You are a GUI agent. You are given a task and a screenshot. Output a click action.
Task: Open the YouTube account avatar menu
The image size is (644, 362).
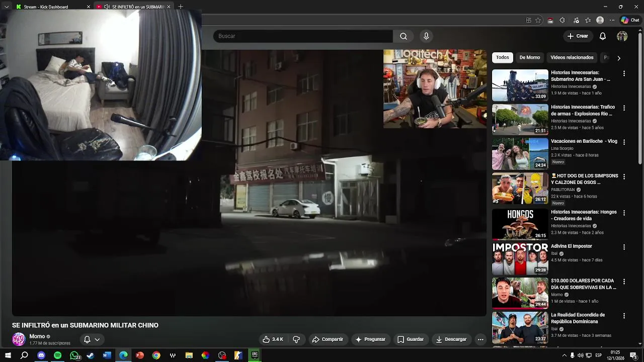pos(622,36)
